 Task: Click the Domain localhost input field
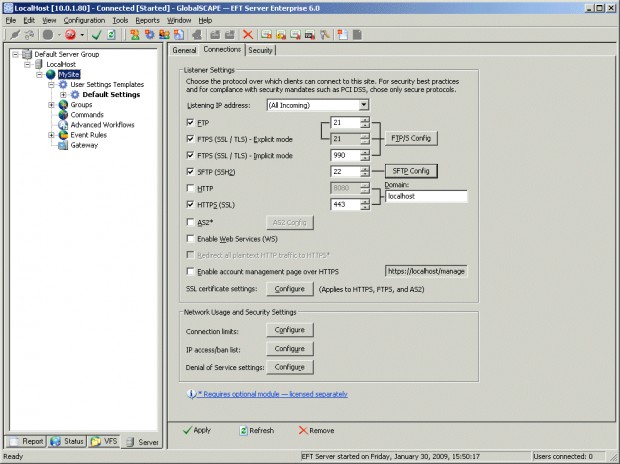point(426,196)
